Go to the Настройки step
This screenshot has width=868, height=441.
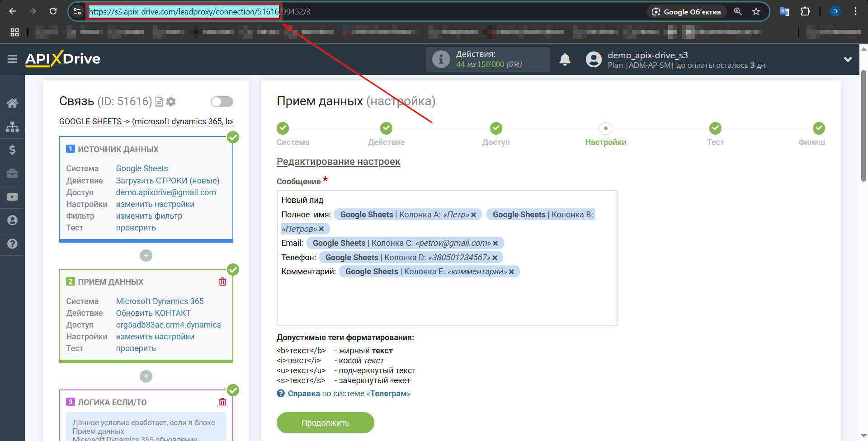point(606,134)
